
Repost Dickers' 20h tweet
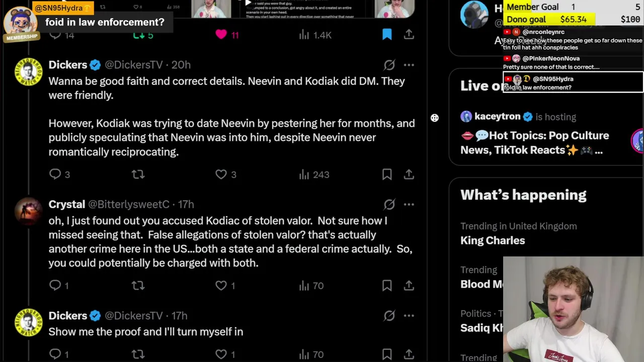138,174
